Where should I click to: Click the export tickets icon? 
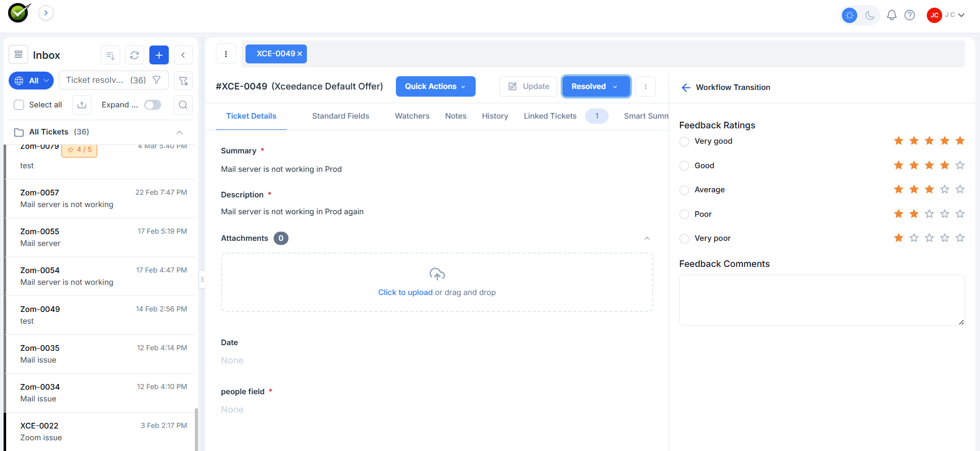pos(82,105)
